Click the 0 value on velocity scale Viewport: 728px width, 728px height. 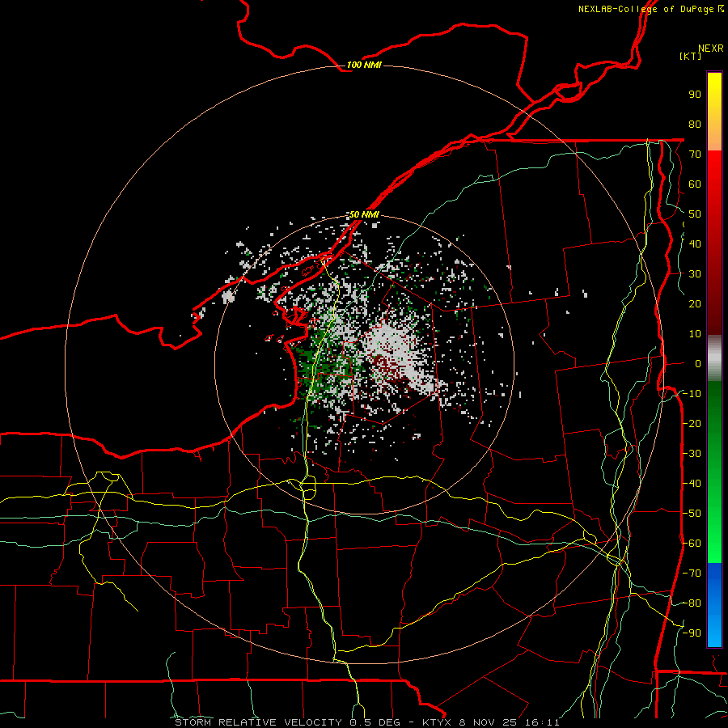(x=698, y=364)
